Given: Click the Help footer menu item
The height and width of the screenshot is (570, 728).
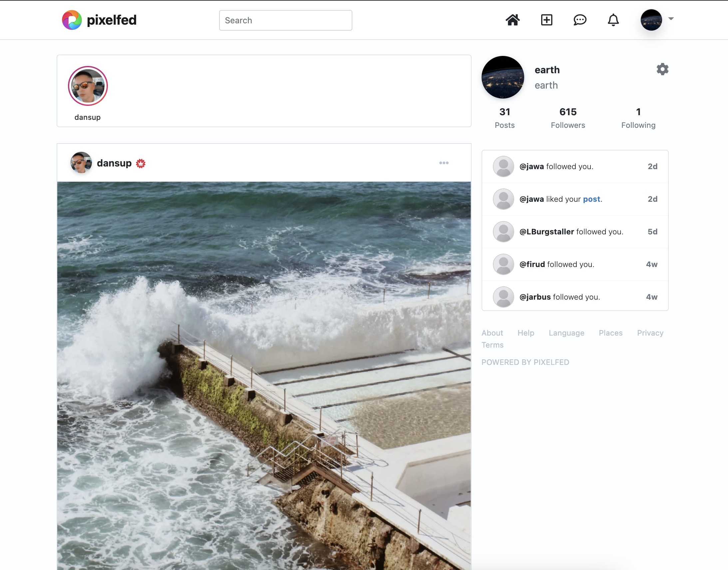Looking at the screenshot, I should 525,333.
